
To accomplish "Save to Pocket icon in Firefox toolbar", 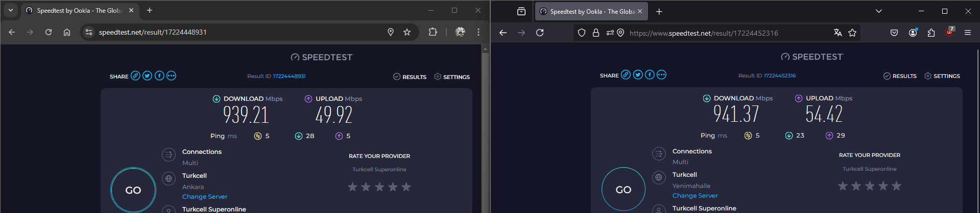I will point(894,33).
